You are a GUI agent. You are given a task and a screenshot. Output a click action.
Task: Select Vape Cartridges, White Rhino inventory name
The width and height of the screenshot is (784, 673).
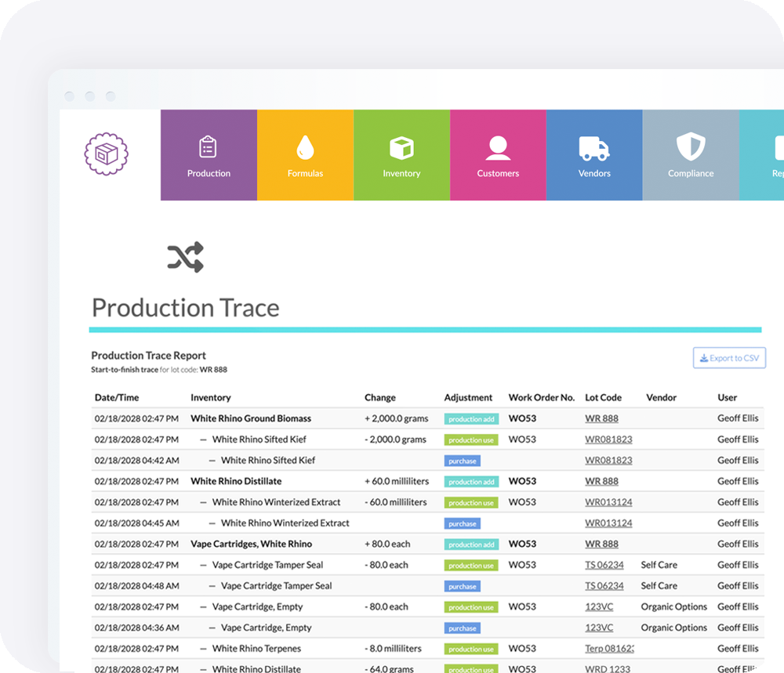coord(251,544)
